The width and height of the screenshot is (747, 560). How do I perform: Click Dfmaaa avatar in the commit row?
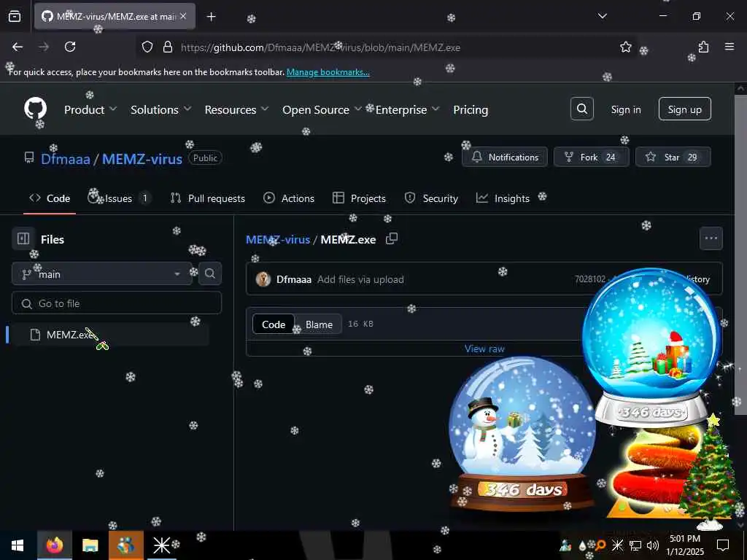tap(263, 279)
